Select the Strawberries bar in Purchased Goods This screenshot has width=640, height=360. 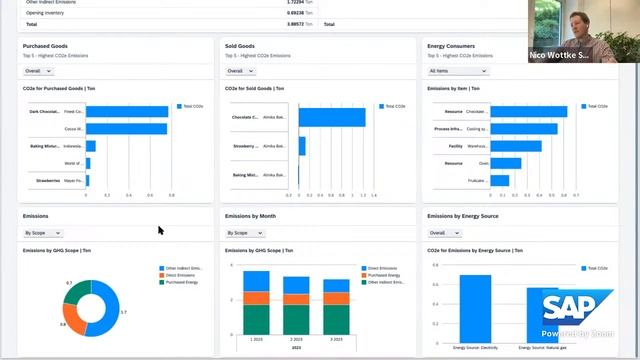88,180
